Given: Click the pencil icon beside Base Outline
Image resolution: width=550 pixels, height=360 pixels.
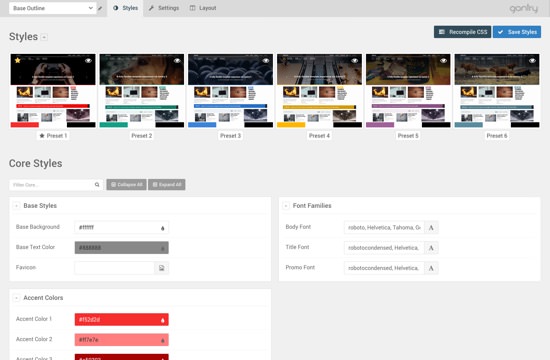Looking at the screenshot, I should tap(100, 8).
